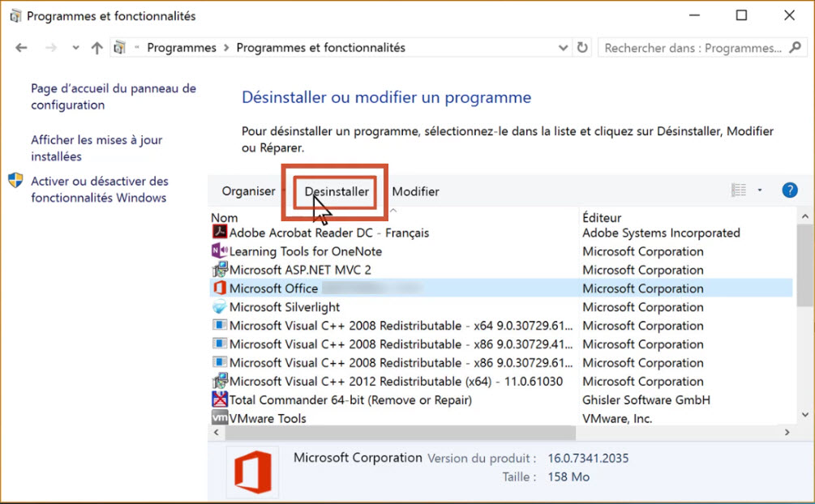Click the VMware Tools icon
The height and width of the screenshot is (504, 815).
pos(219,418)
